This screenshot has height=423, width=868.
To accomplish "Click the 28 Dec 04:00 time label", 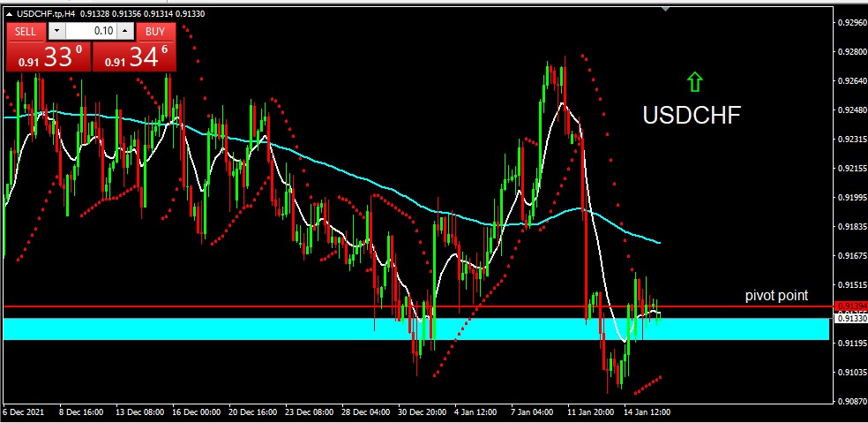I will coord(366,412).
